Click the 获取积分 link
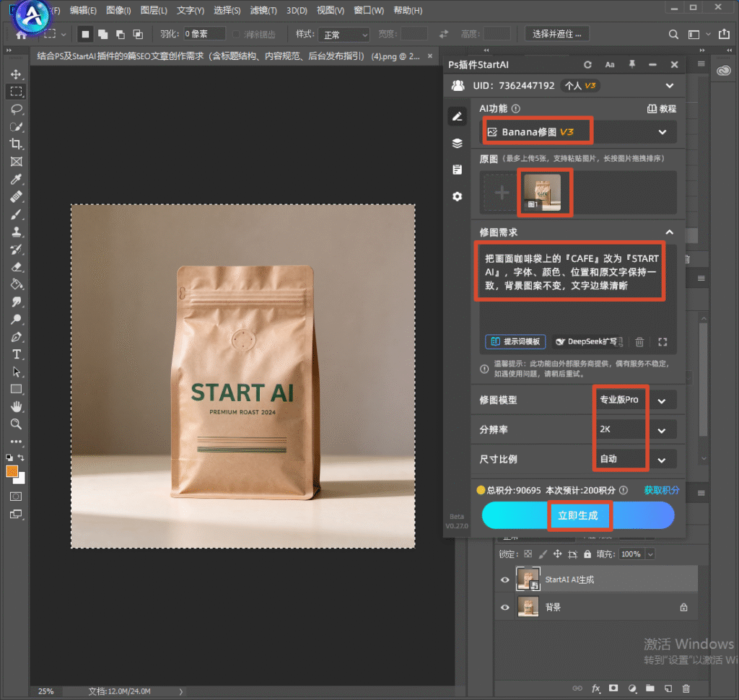The width and height of the screenshot is (739, 700). coord(662,490)
